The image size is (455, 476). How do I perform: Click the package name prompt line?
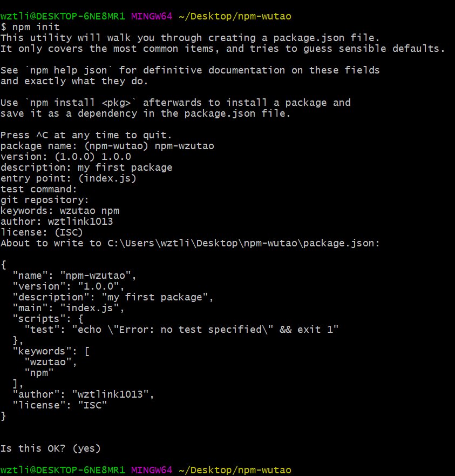(x=107, y=146)
